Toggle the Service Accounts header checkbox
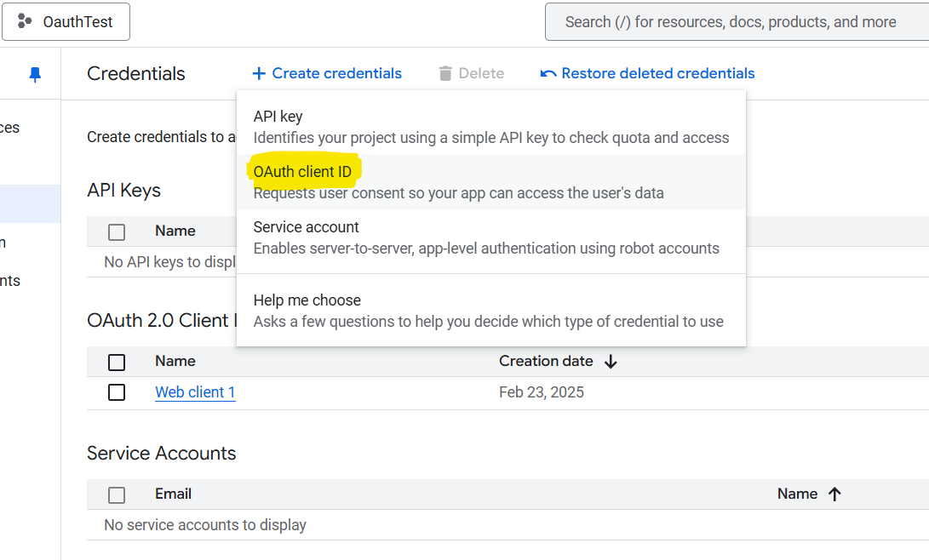 [x=117, y=495]
